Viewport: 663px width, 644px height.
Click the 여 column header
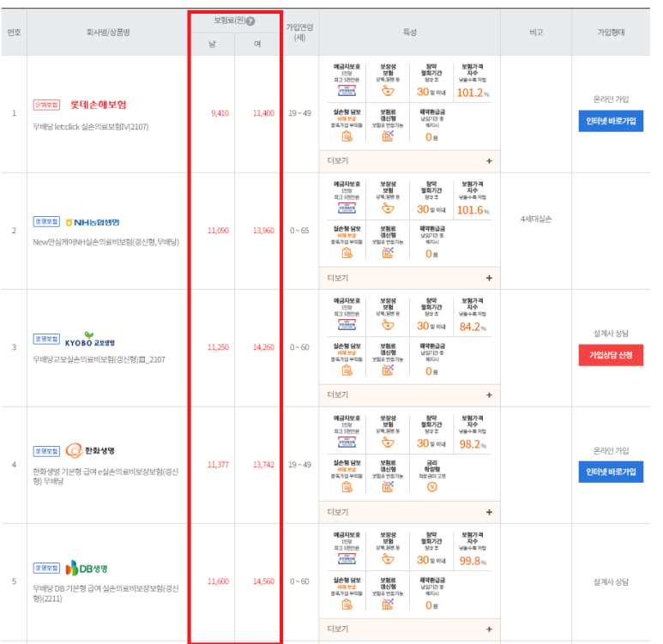(257, 44)
